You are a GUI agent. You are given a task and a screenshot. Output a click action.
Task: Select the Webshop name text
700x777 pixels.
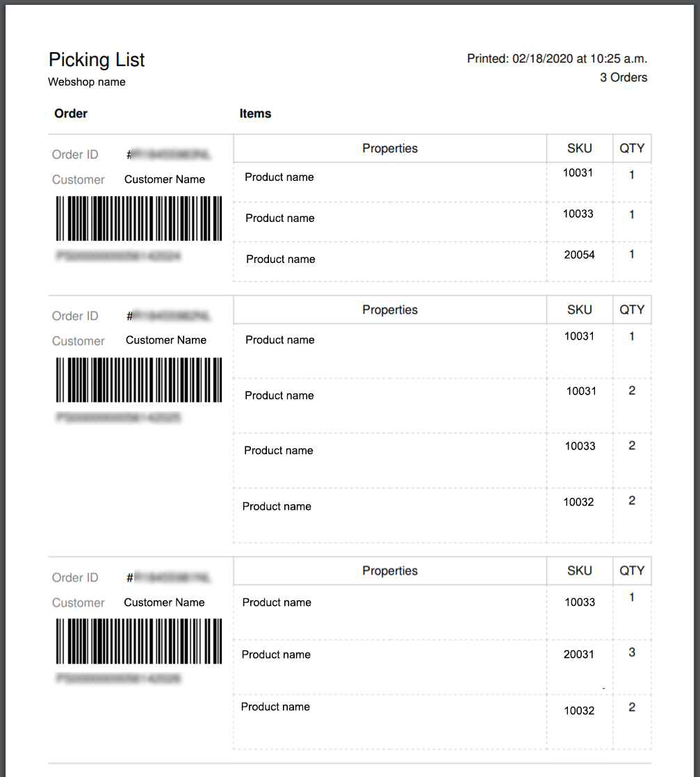point(87,82)
